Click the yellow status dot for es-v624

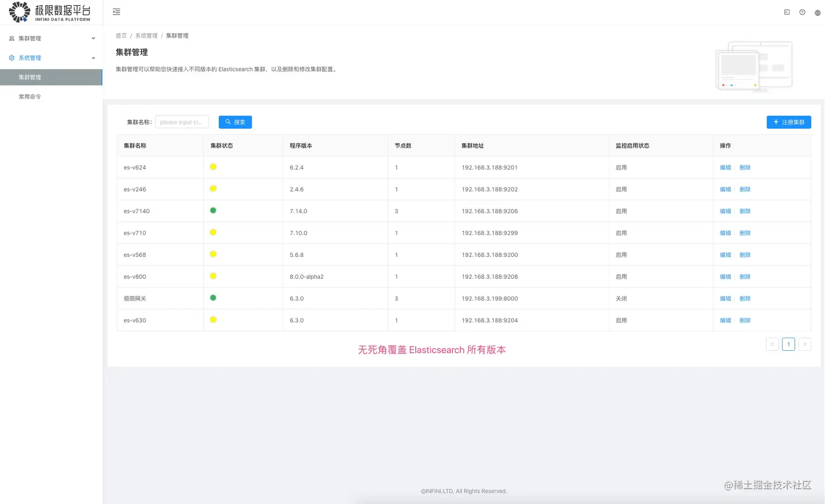pos(213,167)
